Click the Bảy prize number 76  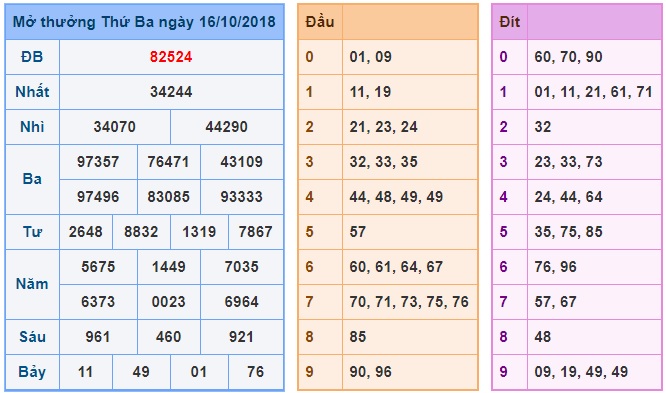256,372
